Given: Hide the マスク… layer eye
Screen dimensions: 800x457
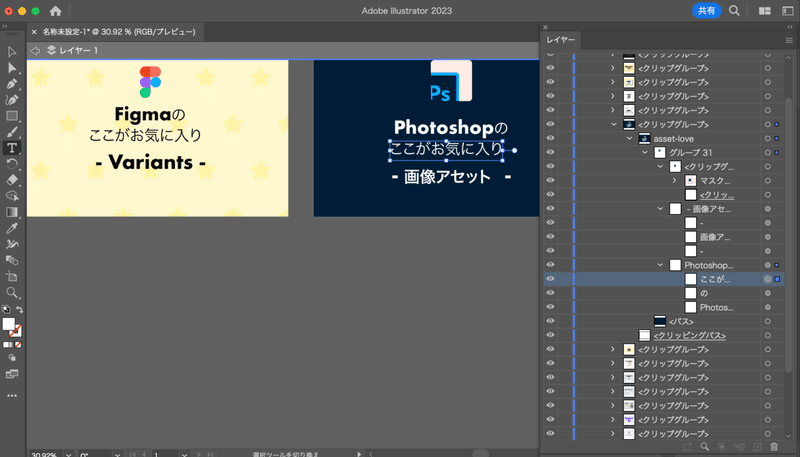Looking at the screenshot, I should click(550, 180).
